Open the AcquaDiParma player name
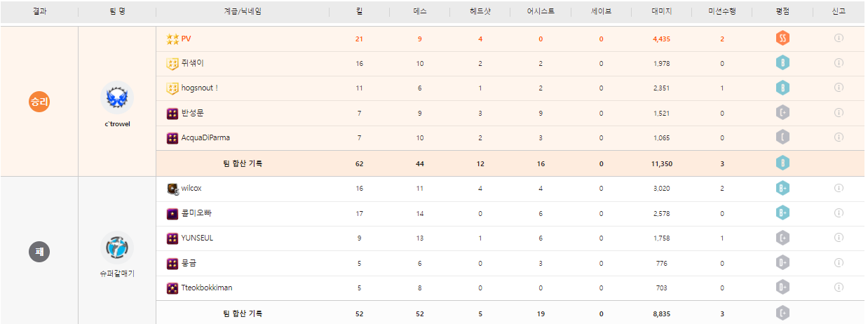This screenshot has height=324, width=868. coord(205,138)
